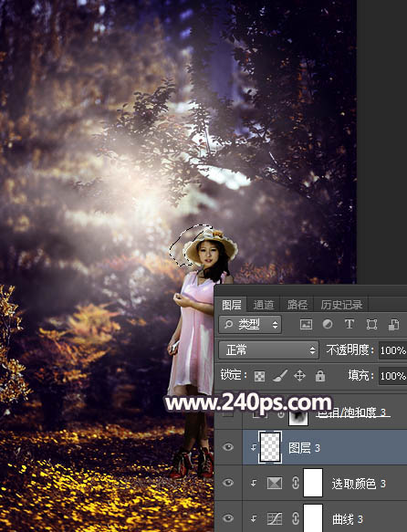Open the 历史记录 tab
This screenshot has width=407, height=532.
(x=341, y=305)
